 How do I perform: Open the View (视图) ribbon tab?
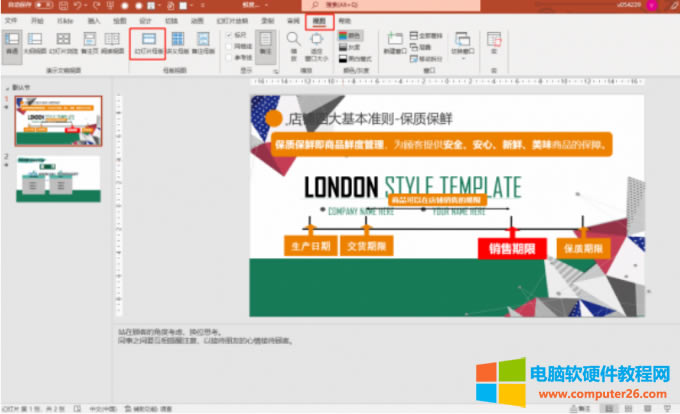[319, 20]
